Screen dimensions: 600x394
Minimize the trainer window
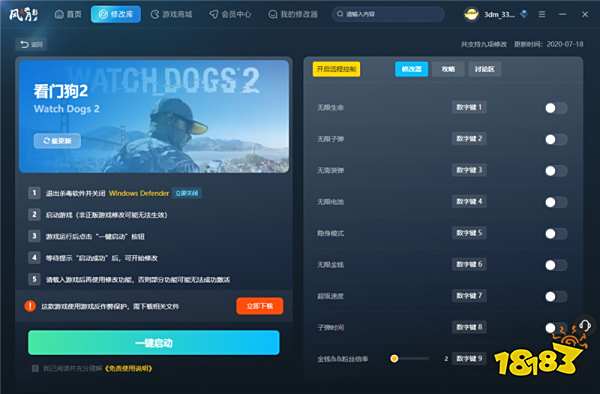[x=562, y=15]
